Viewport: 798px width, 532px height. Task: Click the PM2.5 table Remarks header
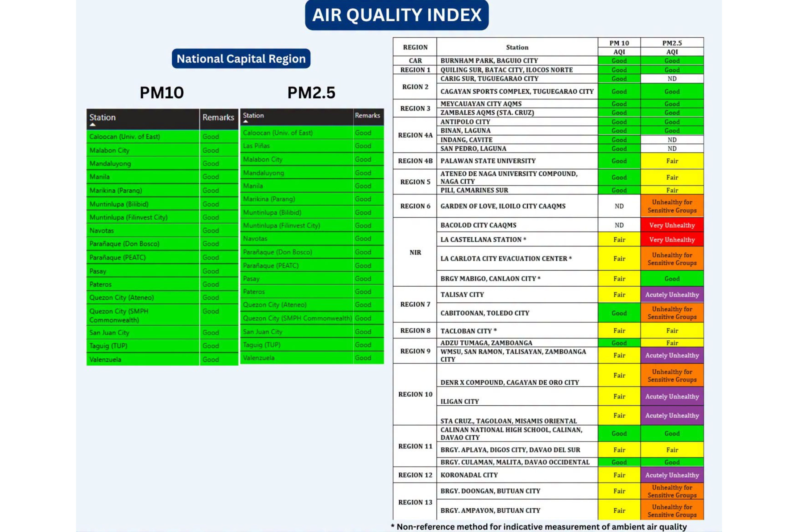368,117
